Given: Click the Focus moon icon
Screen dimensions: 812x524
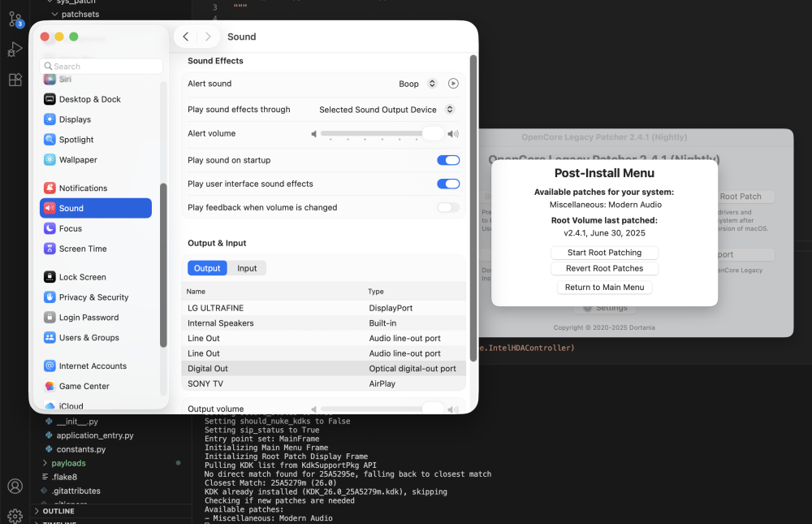Looking at the screenshot, I should click(x=50, y=228).
